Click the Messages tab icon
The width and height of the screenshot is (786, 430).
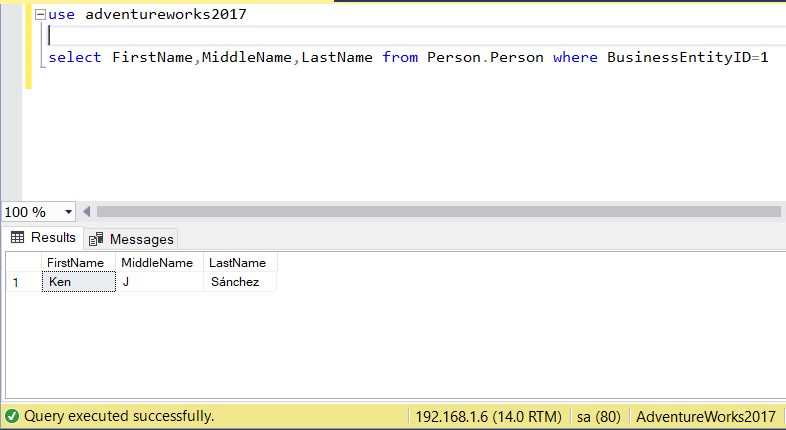[x=97, y=239]
